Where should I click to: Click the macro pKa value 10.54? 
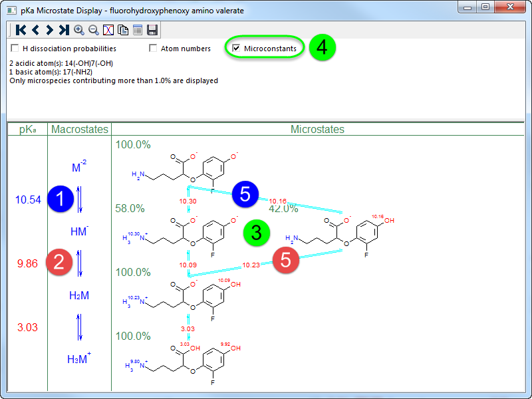(28, 200)
